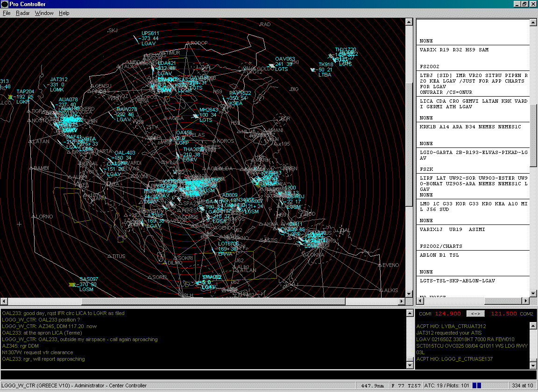Click radar view scroll right arrow
The width and height of the screenshot is (538, 392).
(402, 301)
